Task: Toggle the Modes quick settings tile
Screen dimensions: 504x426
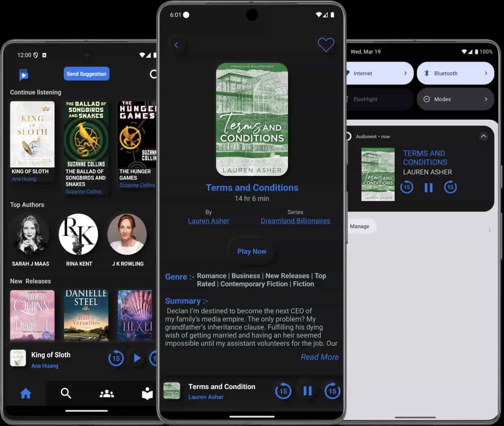Action: tap(455, 99)
